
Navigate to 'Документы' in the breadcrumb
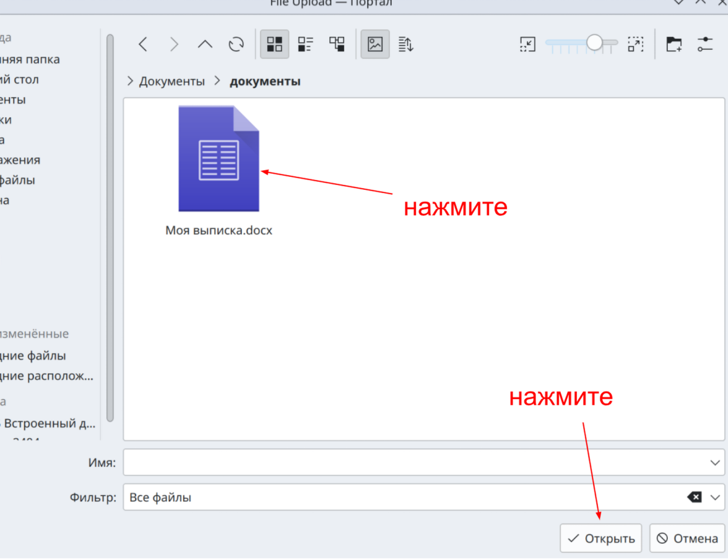click(x=172, y=81)
